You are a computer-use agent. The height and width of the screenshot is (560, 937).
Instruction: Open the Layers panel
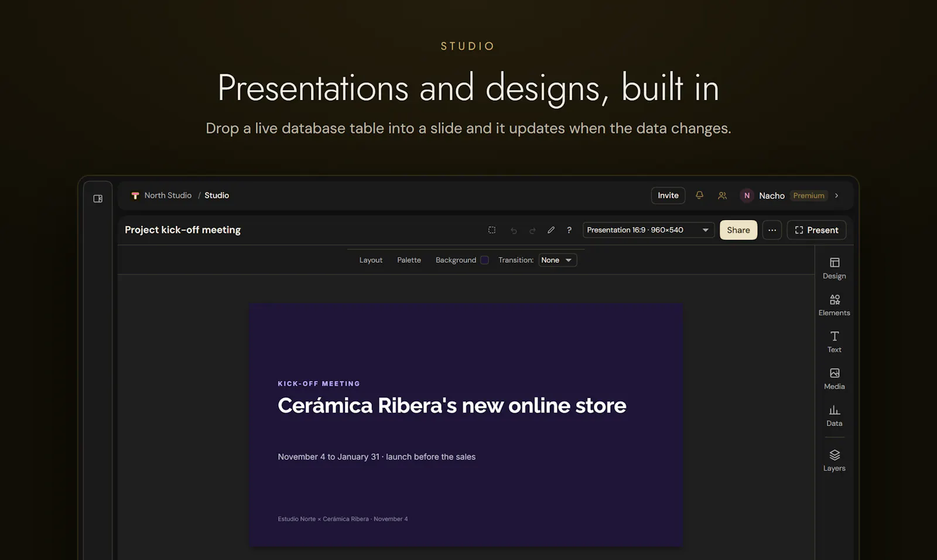(x=835, y=461)
